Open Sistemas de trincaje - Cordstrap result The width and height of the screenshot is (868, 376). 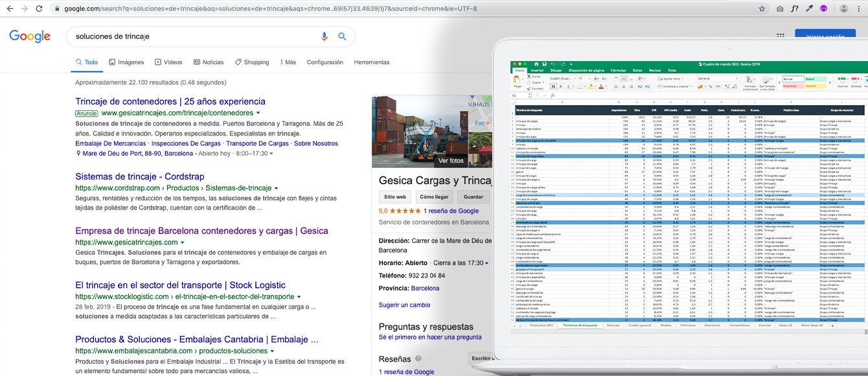(139, 176)
